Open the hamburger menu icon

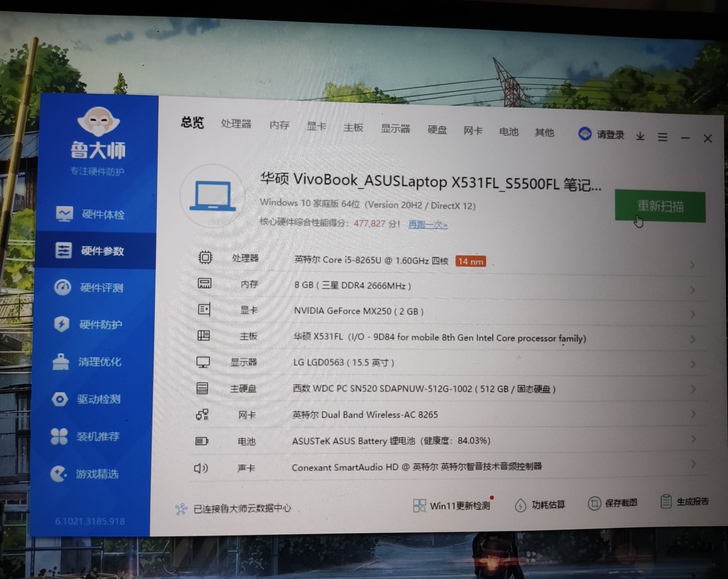663,137
